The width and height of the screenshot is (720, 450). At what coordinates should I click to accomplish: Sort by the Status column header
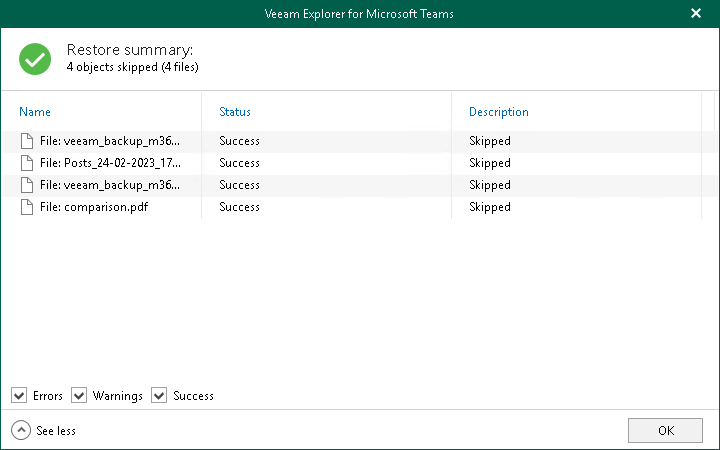point(235,112)
